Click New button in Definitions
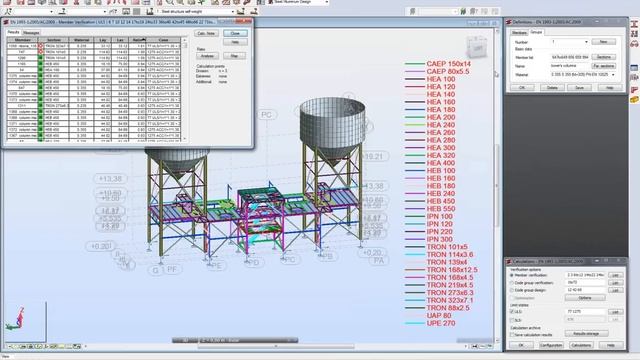Viewport: 640px width, 360px height. click(x=603, y=42)
